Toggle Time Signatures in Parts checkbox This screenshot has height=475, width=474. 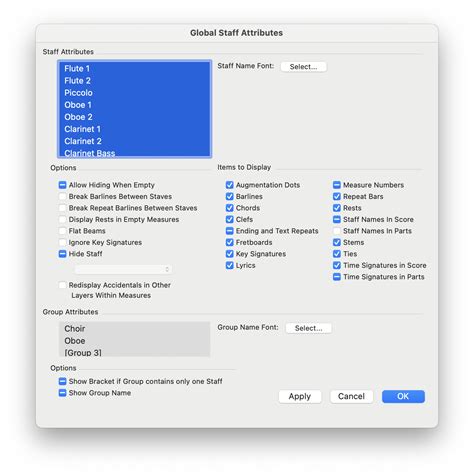(337, 277)
